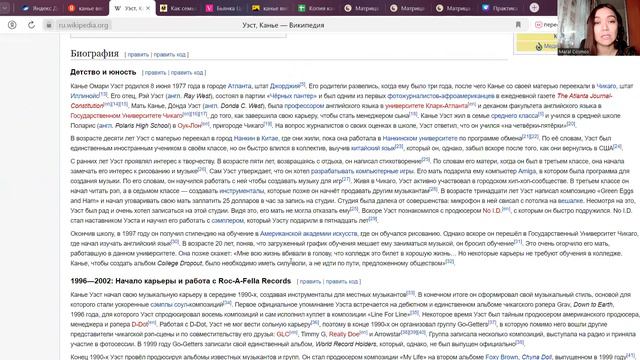Open a new tab with the plus button
The width and height of the screenshot is (640, 360).
534,8
